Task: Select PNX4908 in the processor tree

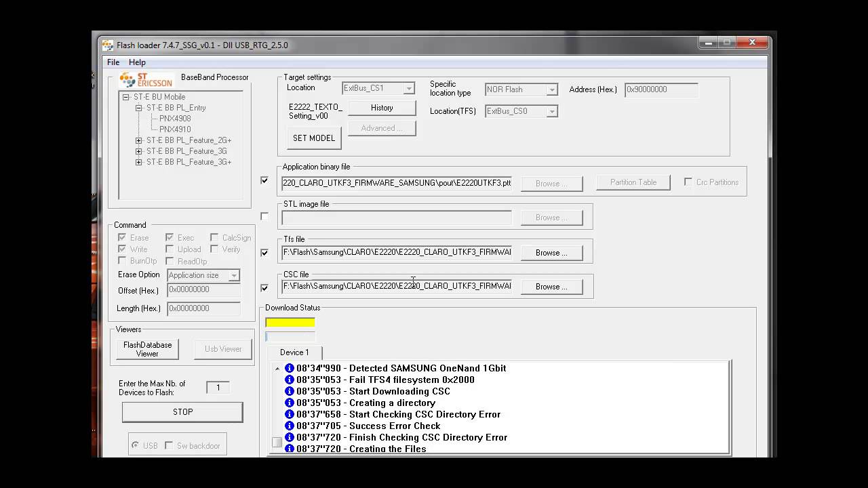Action: coord(175,119)
